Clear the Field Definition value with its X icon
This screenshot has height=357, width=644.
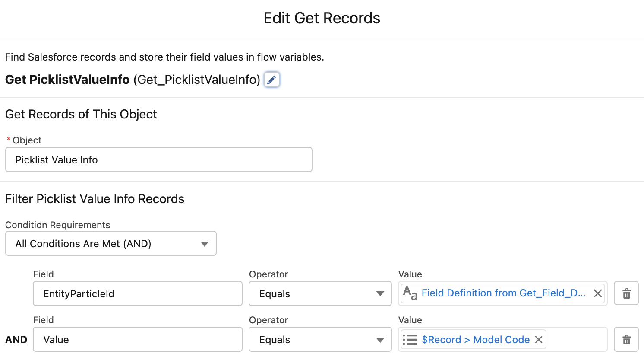click(597, 293)
